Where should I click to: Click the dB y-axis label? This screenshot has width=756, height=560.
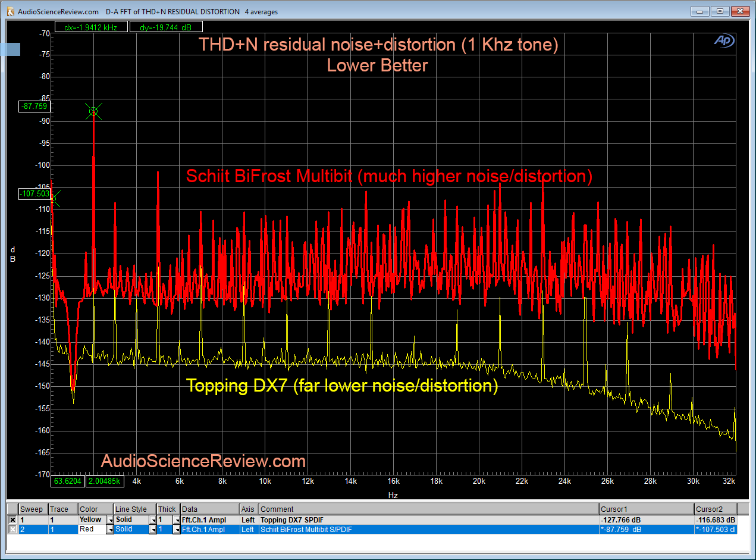tap(12, 254)
